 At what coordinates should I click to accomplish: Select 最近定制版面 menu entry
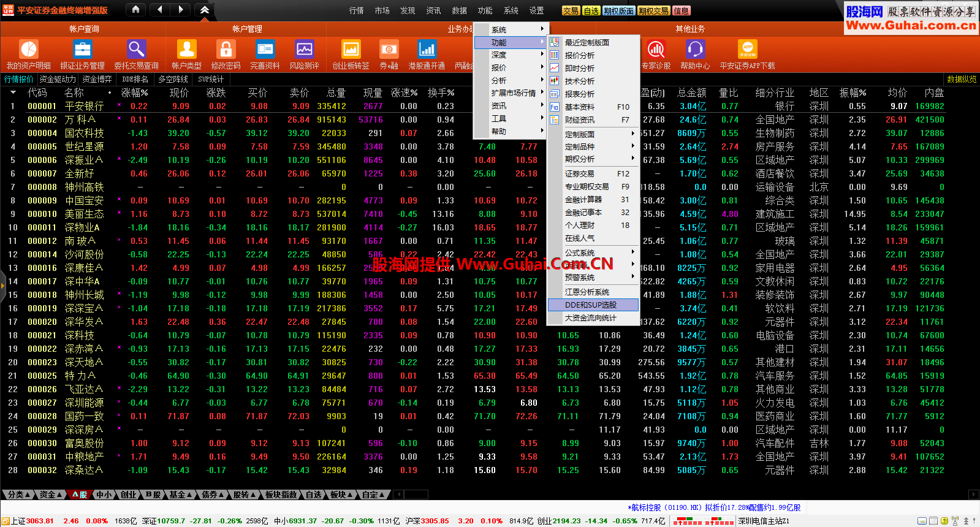pyautogui.click(x=593, y=42)
